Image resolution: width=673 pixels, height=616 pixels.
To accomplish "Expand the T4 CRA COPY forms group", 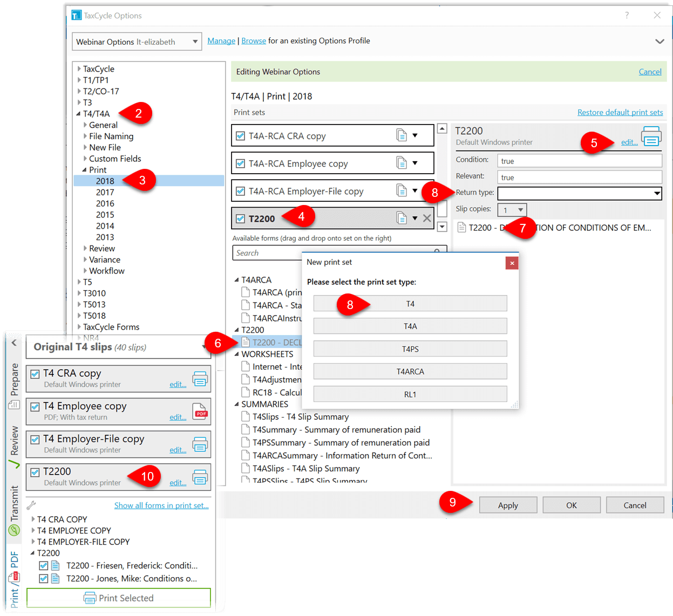I will [33, 519].
